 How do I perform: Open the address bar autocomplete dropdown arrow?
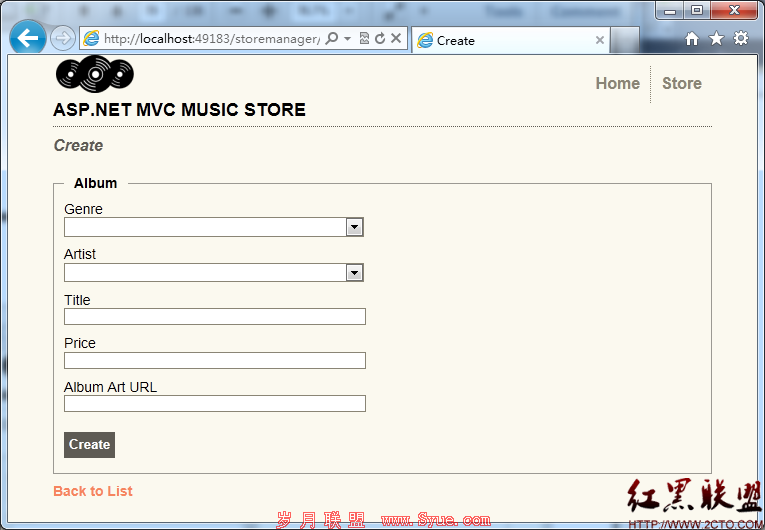[347, 38]
